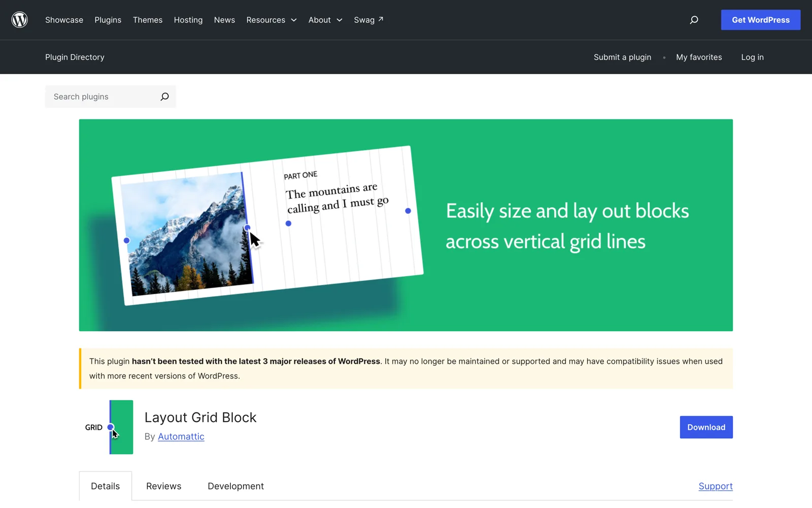The width and height of the screenshot is (812, 508).
Task: Click Submit a plugin link
Action: (x=622, y=57)
